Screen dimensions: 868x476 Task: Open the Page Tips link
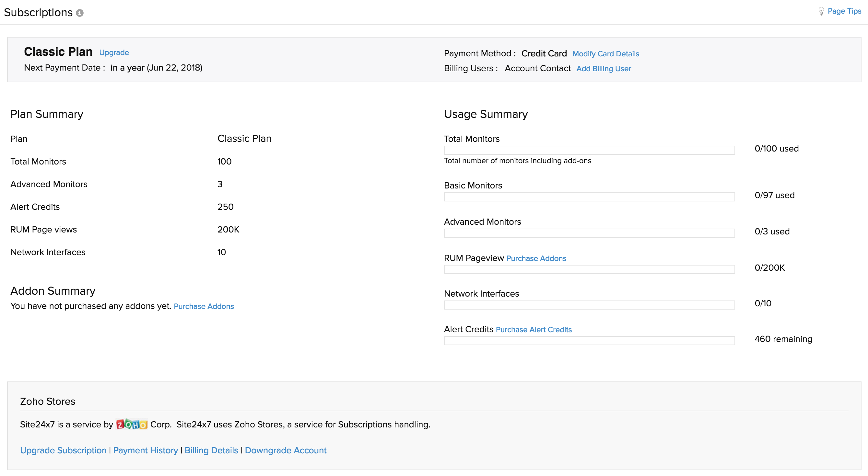[844, 11]
